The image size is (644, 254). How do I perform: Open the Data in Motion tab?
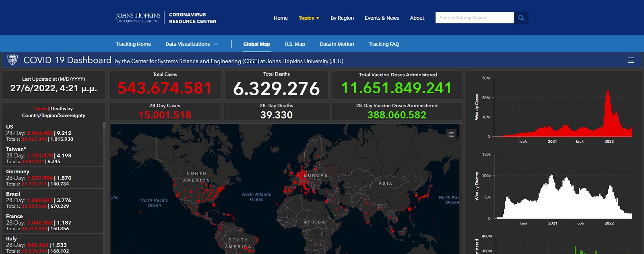[x=337, y=44]
